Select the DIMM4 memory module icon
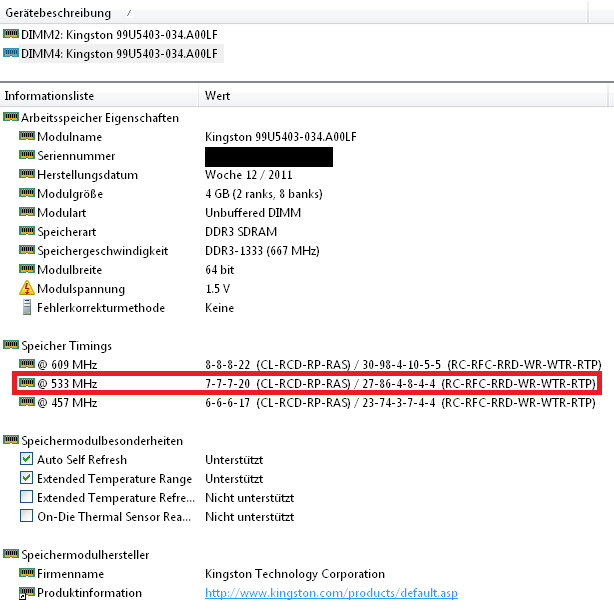Screen dimensions: 614x612 (11, 53)
